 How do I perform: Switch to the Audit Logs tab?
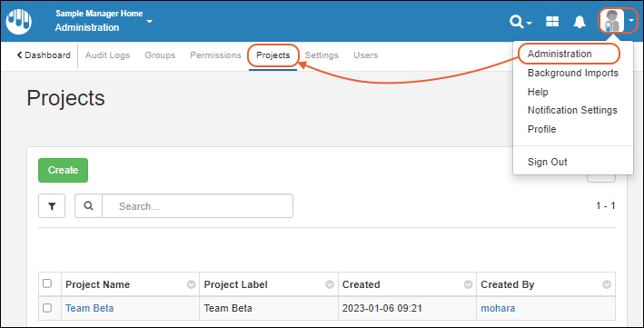107,55
